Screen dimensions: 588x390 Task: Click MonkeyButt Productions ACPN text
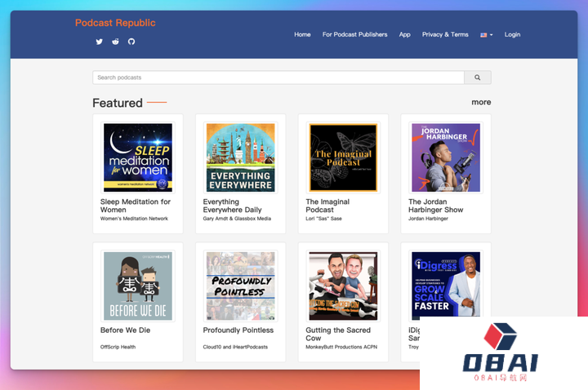(341, 347)
